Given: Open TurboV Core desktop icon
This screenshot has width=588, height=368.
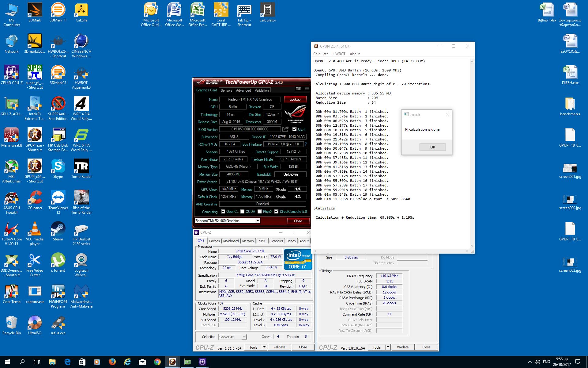Looking at the screenshot, I should coord(12,234).
